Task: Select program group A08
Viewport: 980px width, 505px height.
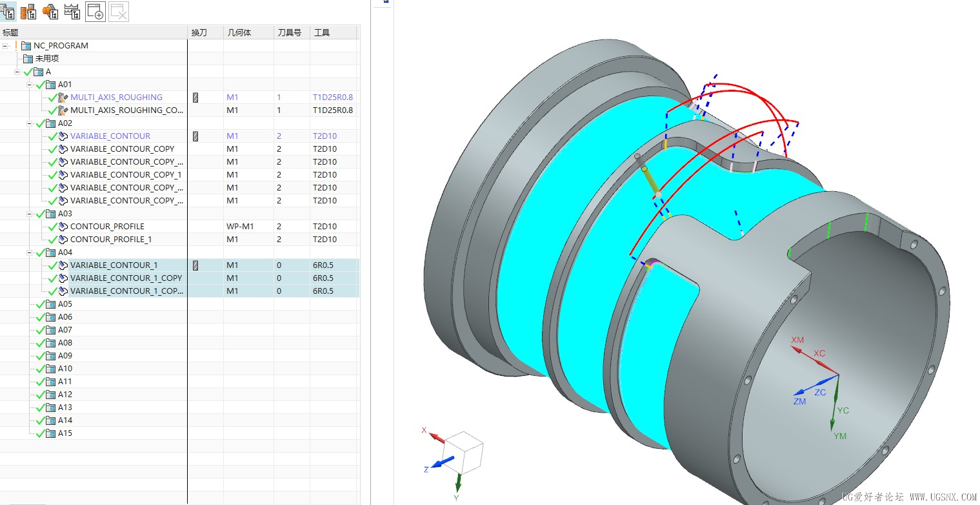Action: (65, 343)
